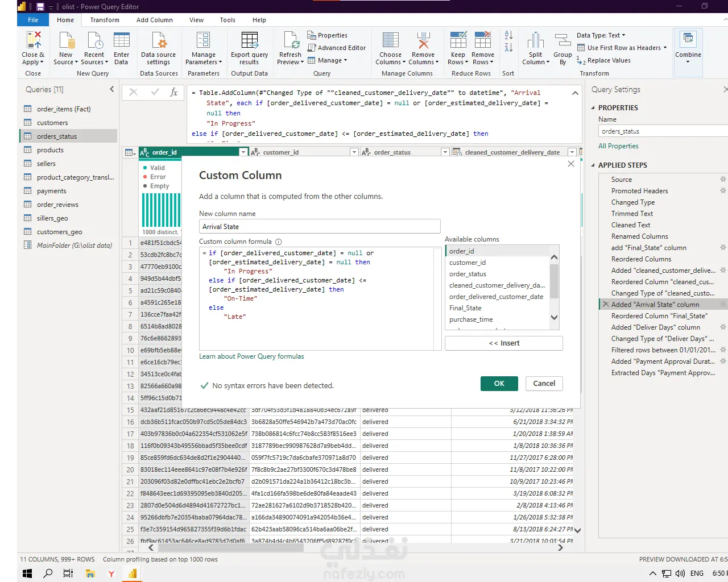Collapse the formula bar
This screenshot has height=582, width=728.
(575, 93)
